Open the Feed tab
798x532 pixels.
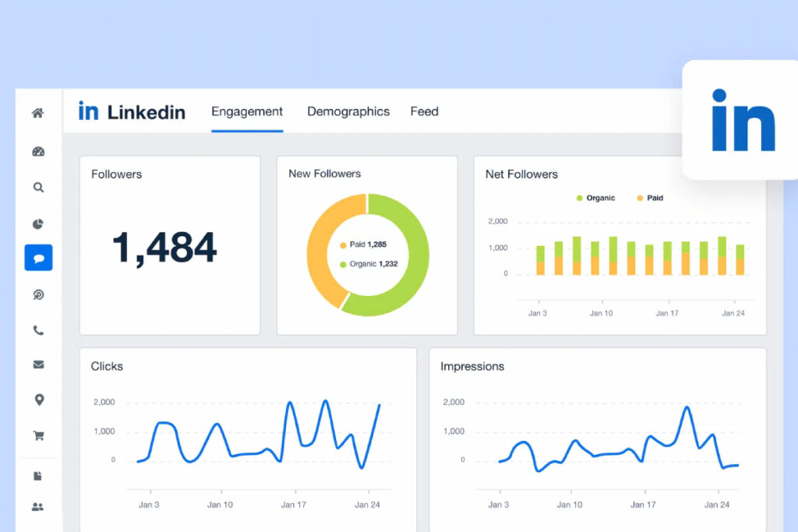click(x=424, y=111)
